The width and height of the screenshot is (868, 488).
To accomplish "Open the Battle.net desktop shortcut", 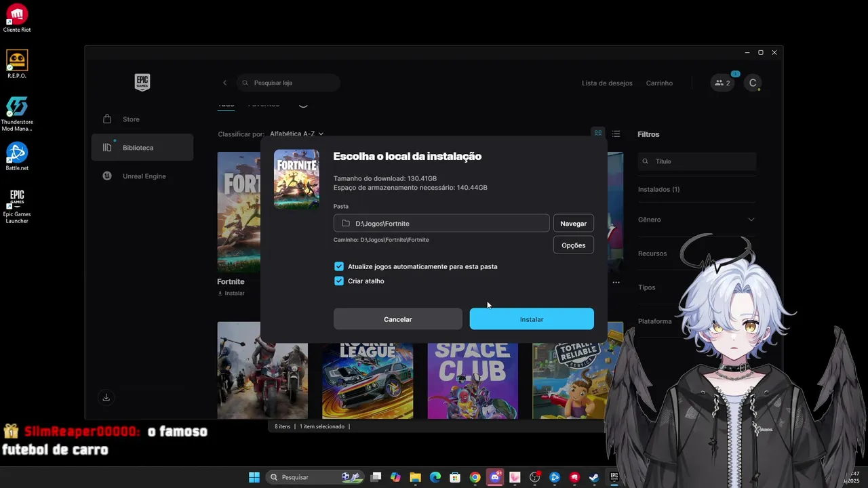I will [17, 157].
